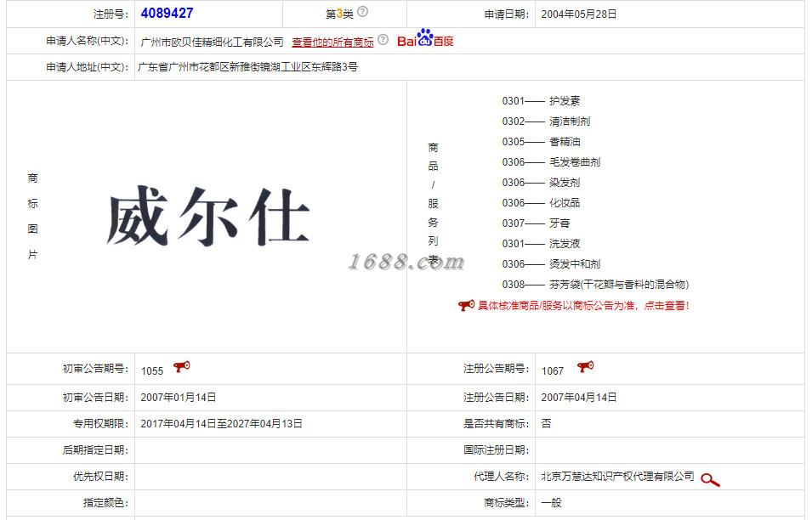Click the 国际注册日期 label

coord(496,449)
